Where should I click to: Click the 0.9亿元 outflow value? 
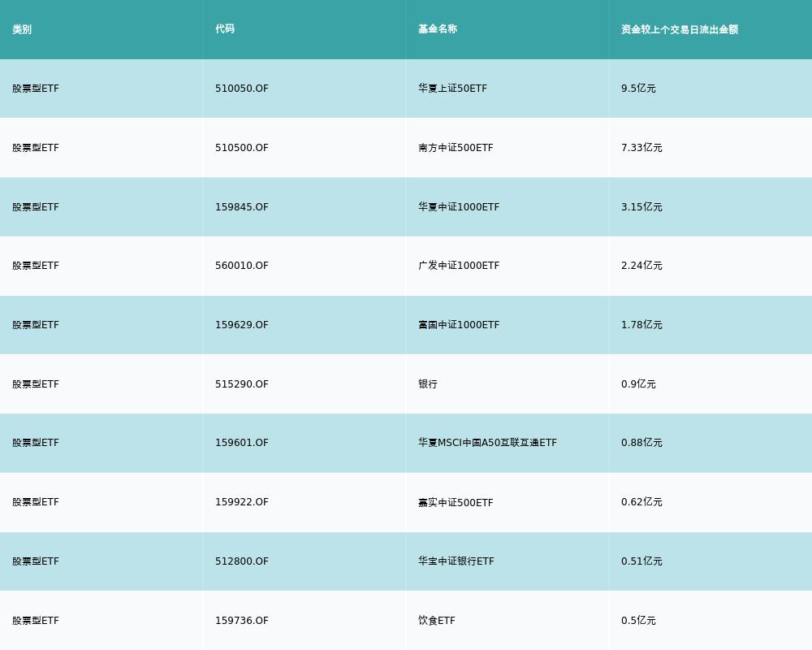pyautogui.click(x=638, y=384)
